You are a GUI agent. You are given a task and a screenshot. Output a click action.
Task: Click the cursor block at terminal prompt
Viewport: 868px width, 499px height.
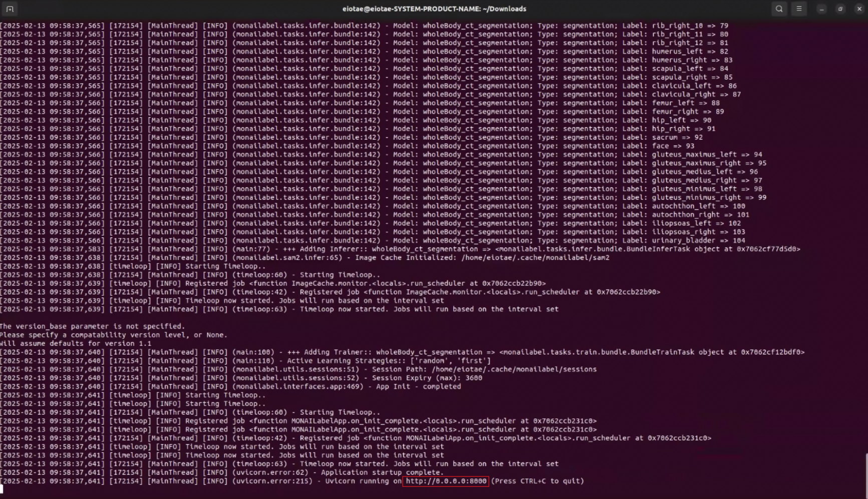pyautogui.click(x=2, y=489)
